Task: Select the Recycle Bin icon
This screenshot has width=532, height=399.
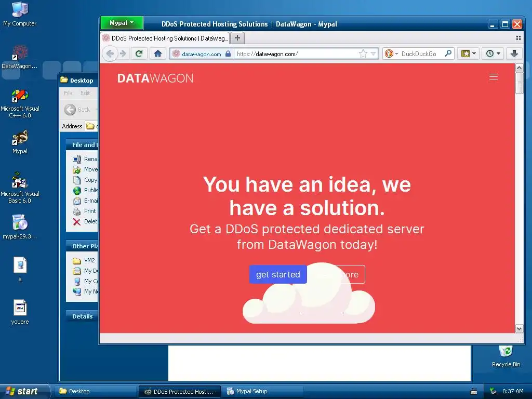Action: (x=506, y=356)
